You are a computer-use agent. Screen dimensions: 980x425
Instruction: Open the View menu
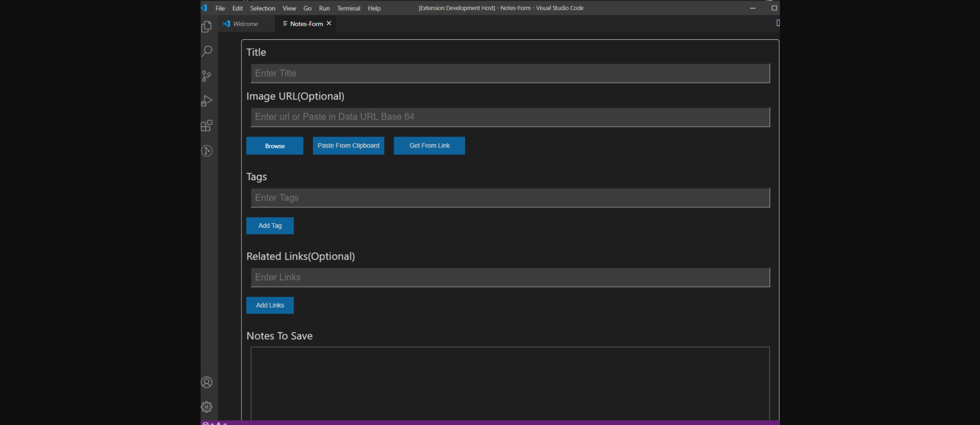coord(289,8)
